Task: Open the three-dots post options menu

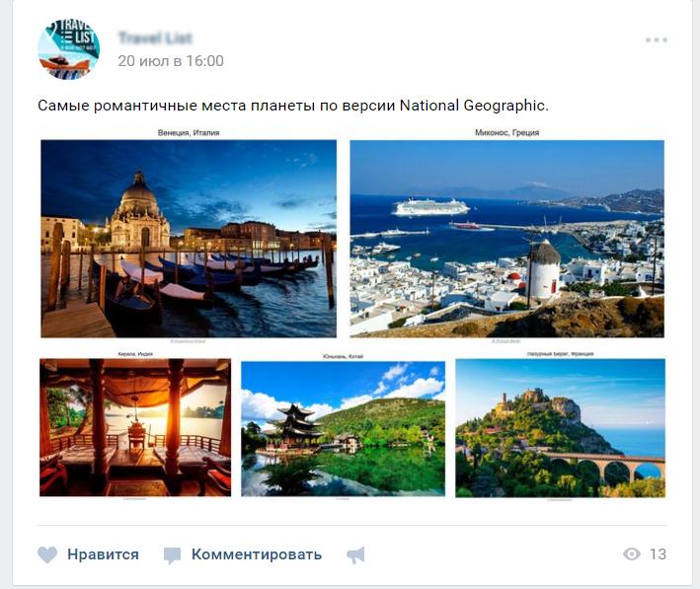Action: tap(657, 39)
